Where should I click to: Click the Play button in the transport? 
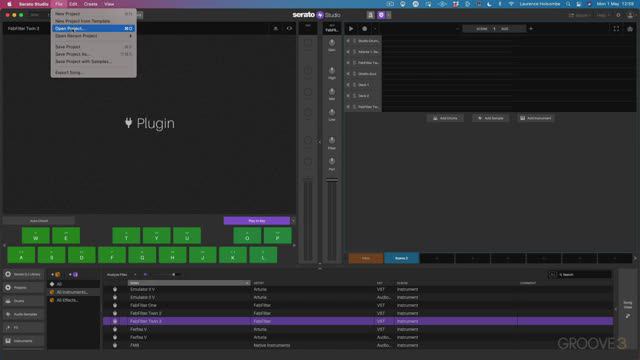click(x=351, y=29)
